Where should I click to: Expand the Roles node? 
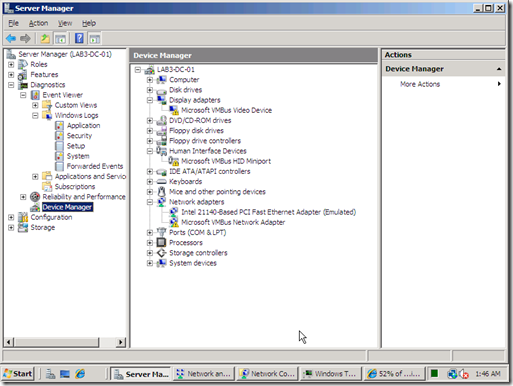coord(11,64)
